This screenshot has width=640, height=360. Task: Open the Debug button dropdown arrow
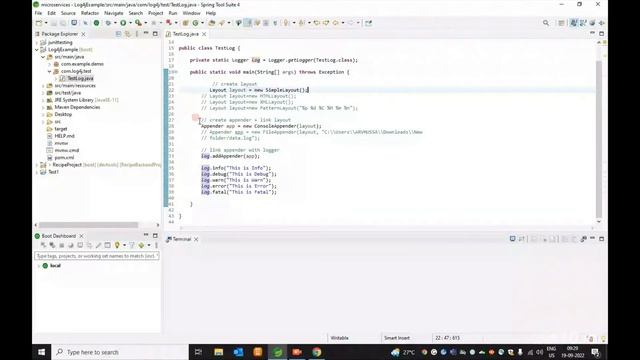pyautogui.click(x=115, y=23)
